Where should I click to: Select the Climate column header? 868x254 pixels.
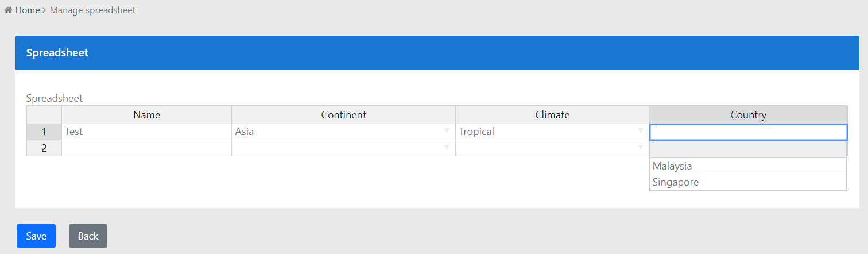click(x=552, y=115)
